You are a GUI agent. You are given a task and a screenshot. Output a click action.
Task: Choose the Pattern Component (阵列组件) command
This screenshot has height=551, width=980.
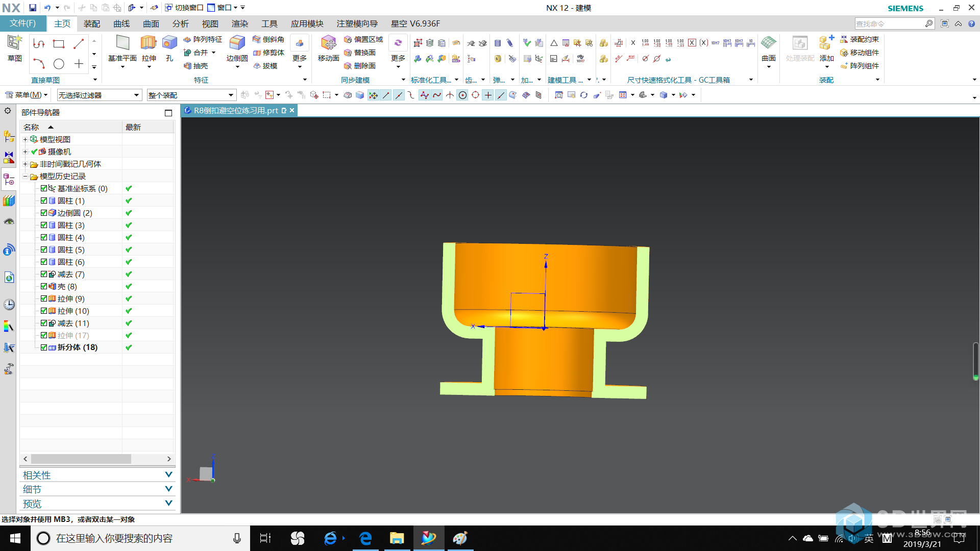coord(860,66)
